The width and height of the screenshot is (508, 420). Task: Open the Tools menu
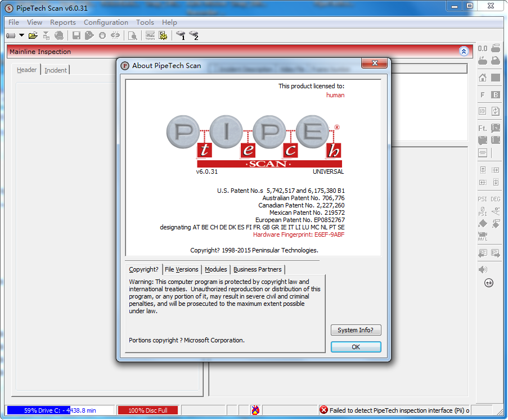point(145,22)
